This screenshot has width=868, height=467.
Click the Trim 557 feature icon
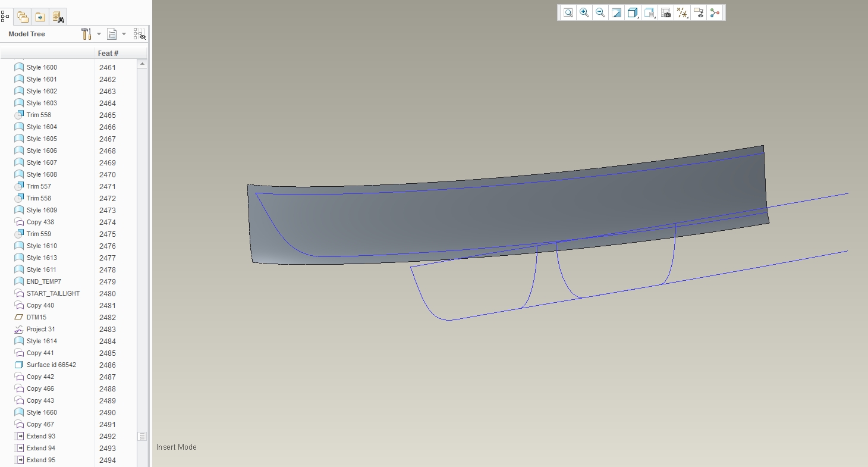click(x=19, y=186)
